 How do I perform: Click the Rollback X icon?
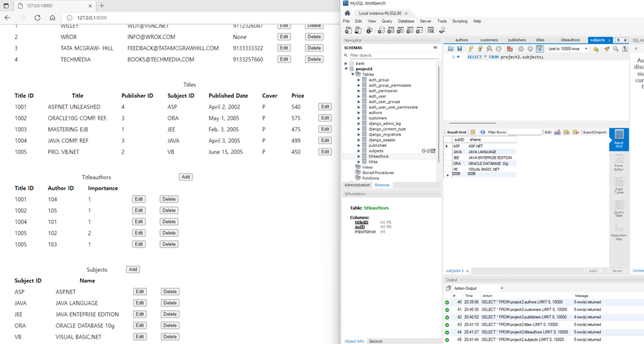coord(530,48)
